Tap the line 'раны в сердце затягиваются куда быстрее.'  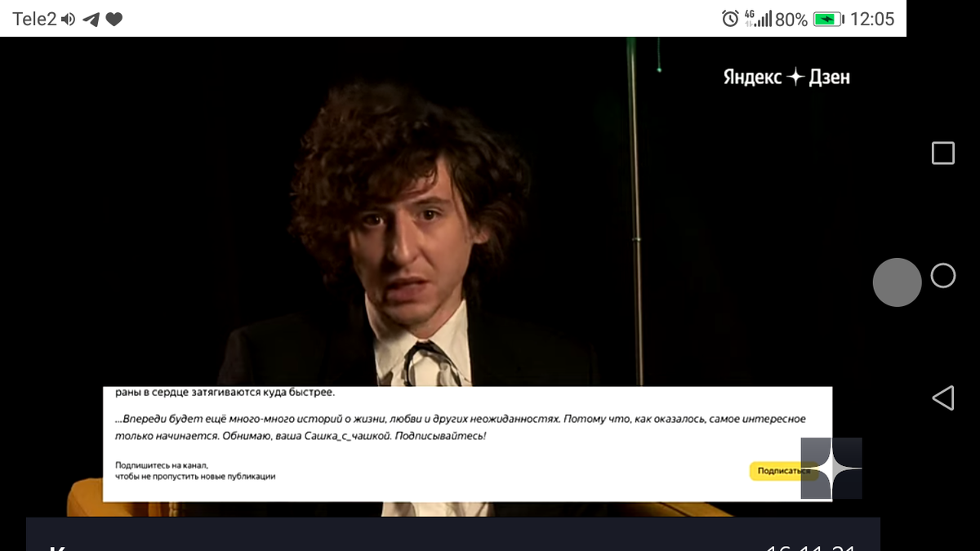(x=225, y=393)
